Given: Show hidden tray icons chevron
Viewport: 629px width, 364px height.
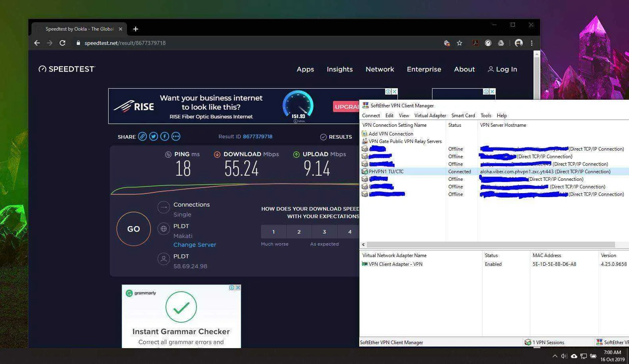Looking at the screenshot, I should (555, 356).
